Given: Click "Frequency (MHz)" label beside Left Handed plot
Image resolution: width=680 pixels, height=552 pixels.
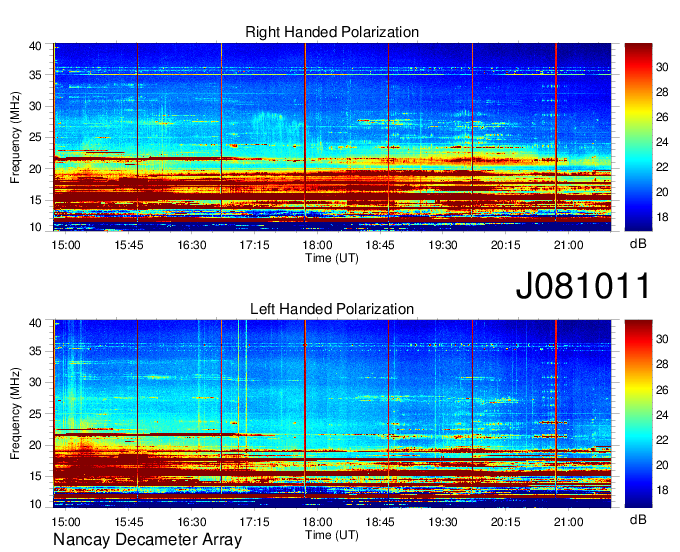Looking at the screenshot, I should pos(16,414).
